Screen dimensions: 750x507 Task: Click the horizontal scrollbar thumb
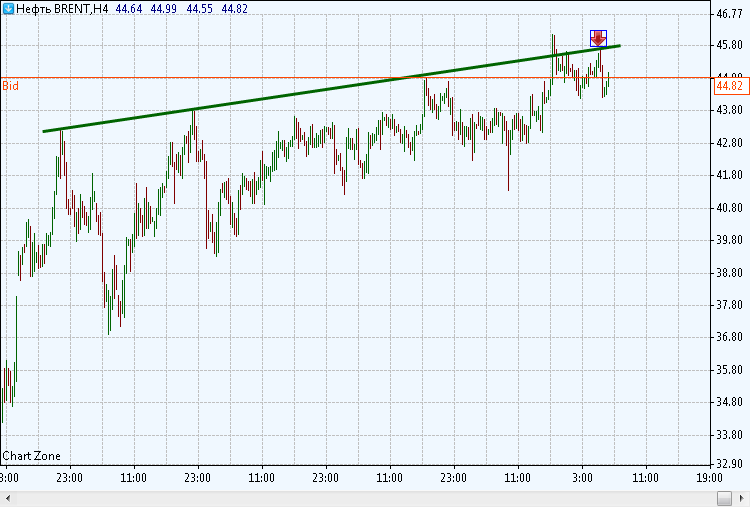725,498
